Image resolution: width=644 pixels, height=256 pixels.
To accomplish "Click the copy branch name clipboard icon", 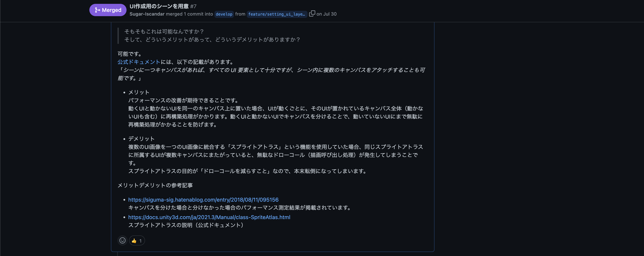I will tap(312, 14).
